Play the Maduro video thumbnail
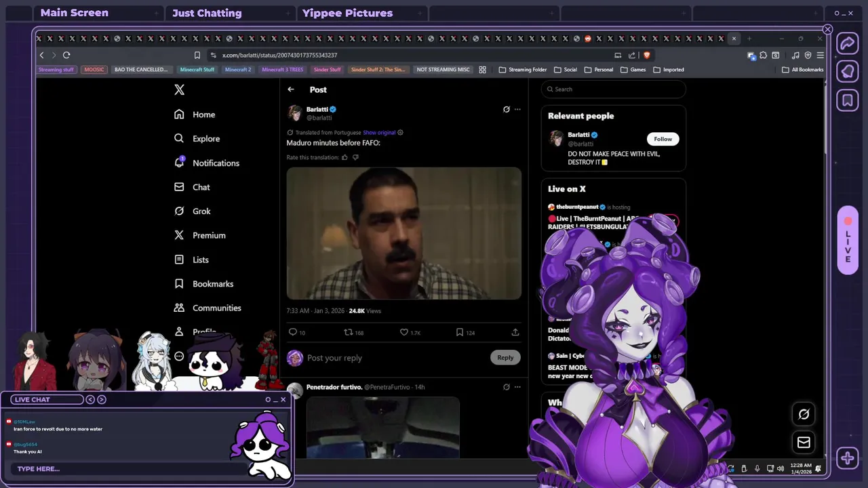Viewport: 868px width, 488px height. click(404, 233)
